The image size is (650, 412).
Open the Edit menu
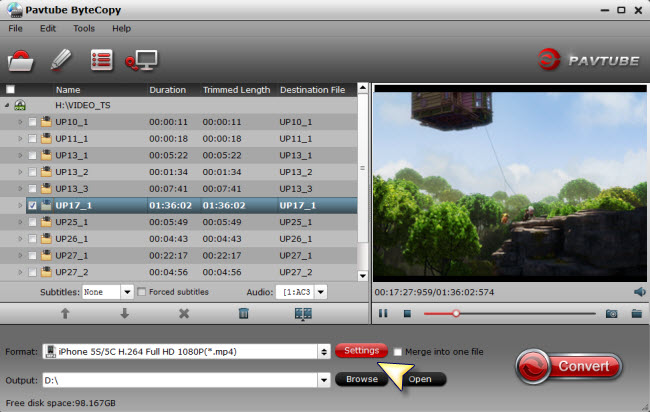[48, 29]
